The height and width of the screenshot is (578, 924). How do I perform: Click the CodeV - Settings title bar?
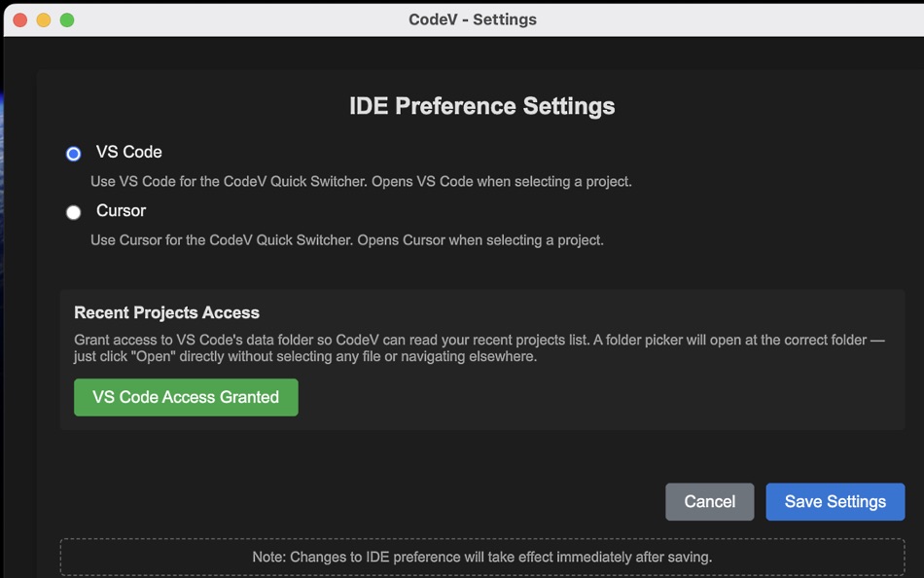(x=474, y=18)
